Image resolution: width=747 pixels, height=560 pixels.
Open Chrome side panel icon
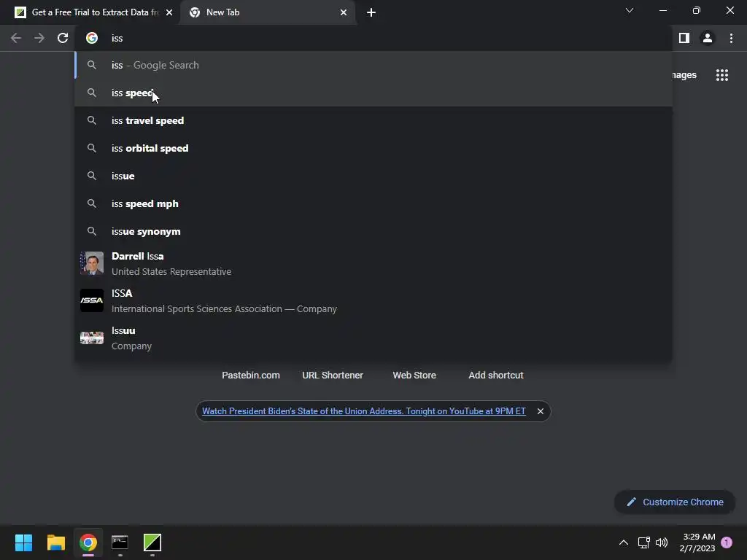tap(684, 38)
